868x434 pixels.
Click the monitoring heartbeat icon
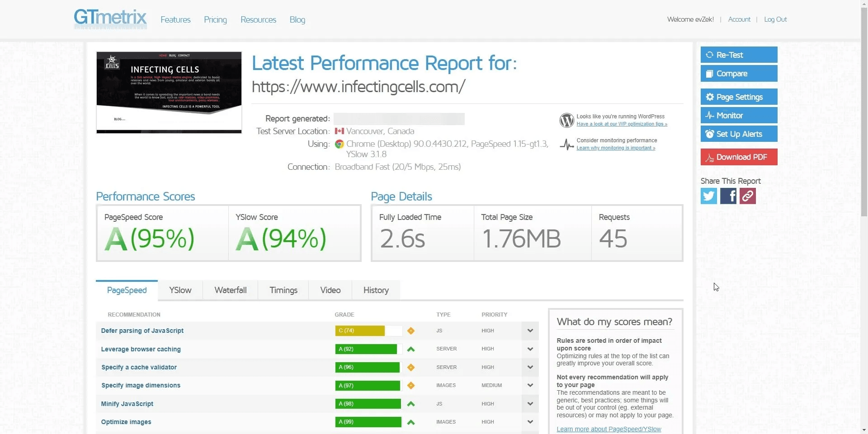click(x=566, y=144)
